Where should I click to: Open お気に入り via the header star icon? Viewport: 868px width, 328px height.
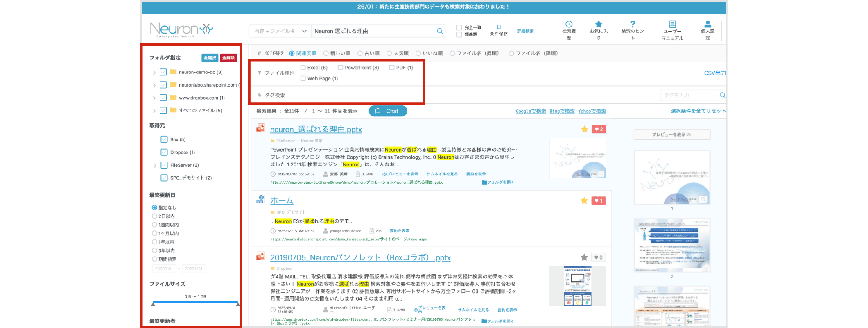[x=599, y=24]
